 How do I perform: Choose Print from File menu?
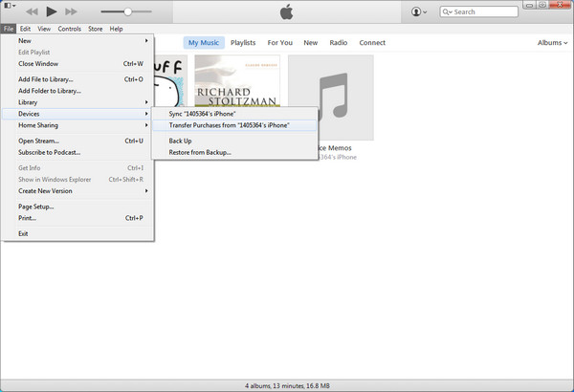coord(77,218)
